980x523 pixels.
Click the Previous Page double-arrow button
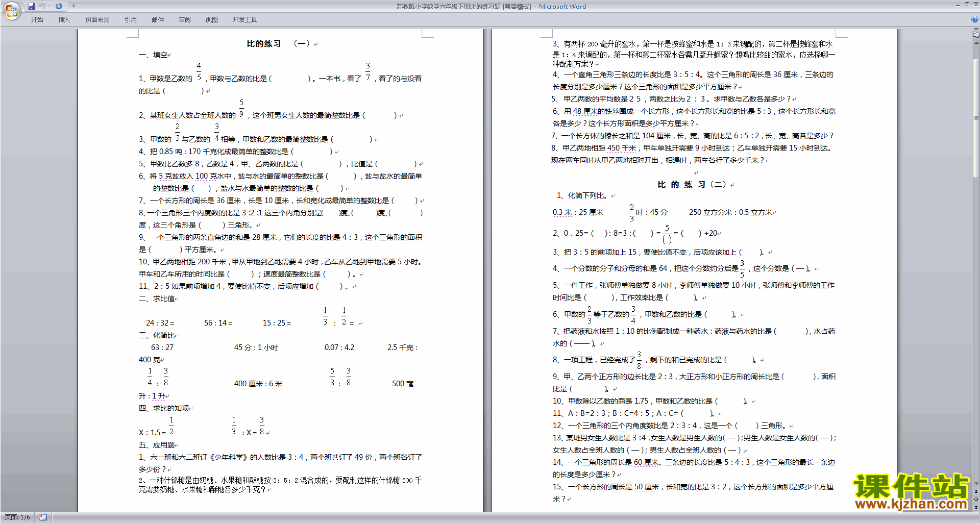pyautogui.click(x=976, y=492)
